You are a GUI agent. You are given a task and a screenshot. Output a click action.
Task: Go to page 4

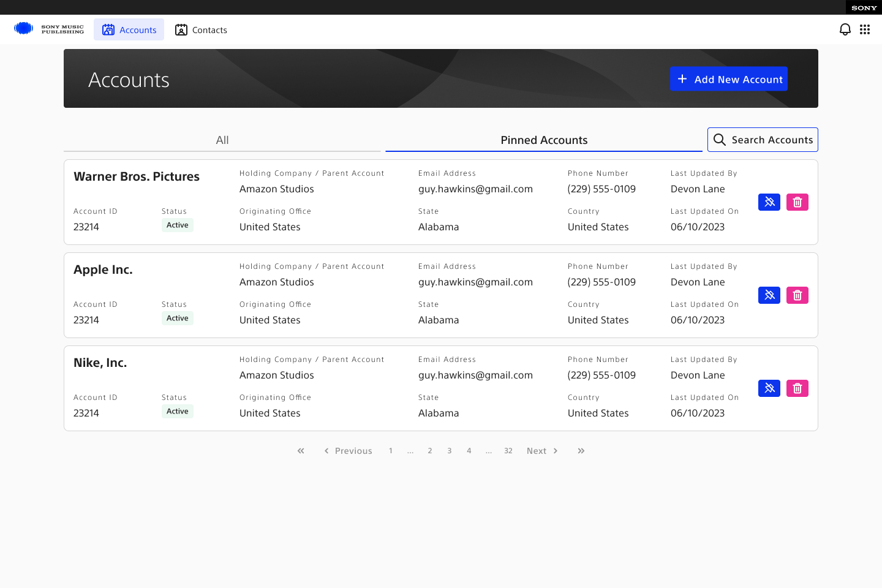469,451
